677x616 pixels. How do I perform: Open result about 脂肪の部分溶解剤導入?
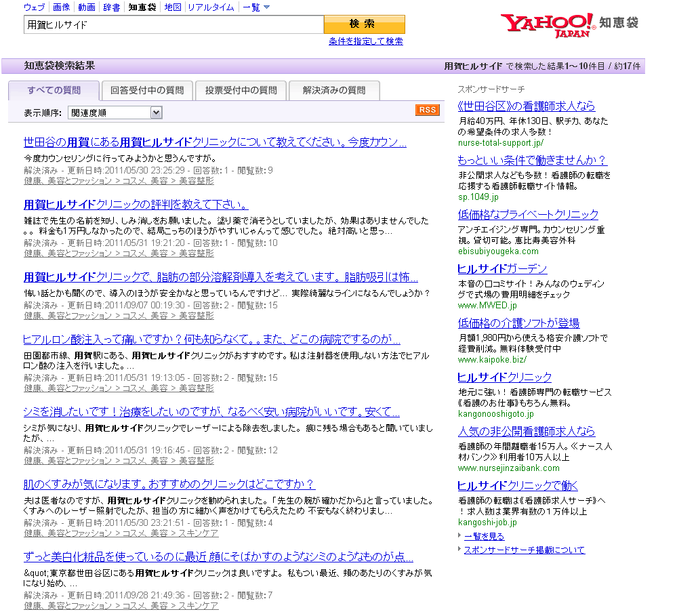221,276
